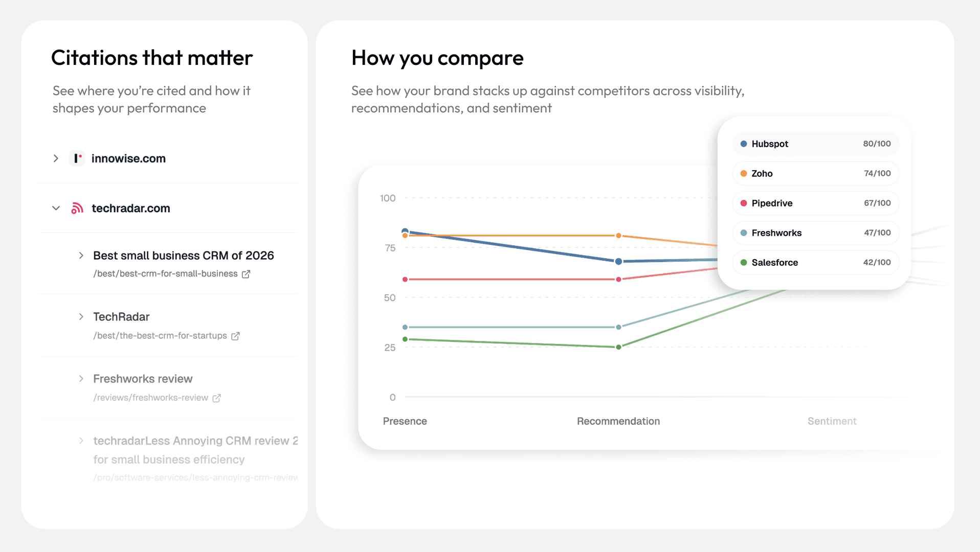The image size is (980, 552).
Task: Click the orange Zoho legend dot
Action: click(x=744, y=174)
